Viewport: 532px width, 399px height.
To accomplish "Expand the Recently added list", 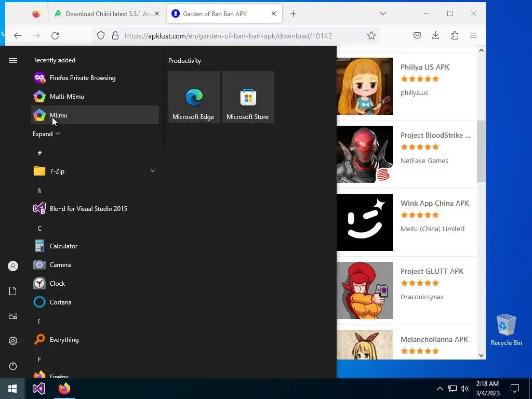I will 46,134.
